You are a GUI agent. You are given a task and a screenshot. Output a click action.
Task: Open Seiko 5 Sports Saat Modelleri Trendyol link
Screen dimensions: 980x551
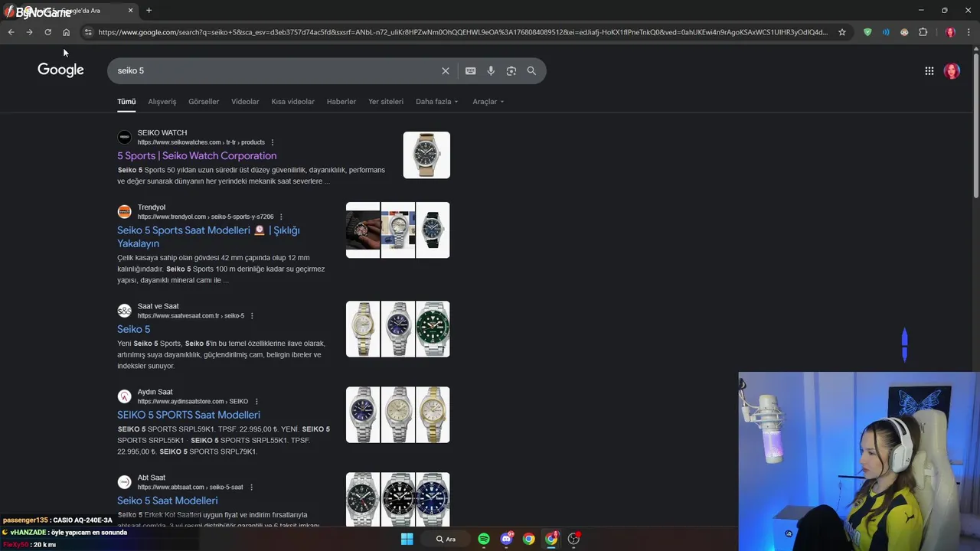(208, 236)
